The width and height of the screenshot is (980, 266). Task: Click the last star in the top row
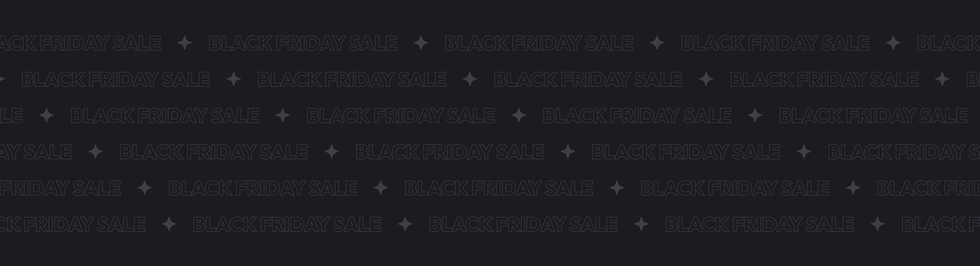coord(893,43)
